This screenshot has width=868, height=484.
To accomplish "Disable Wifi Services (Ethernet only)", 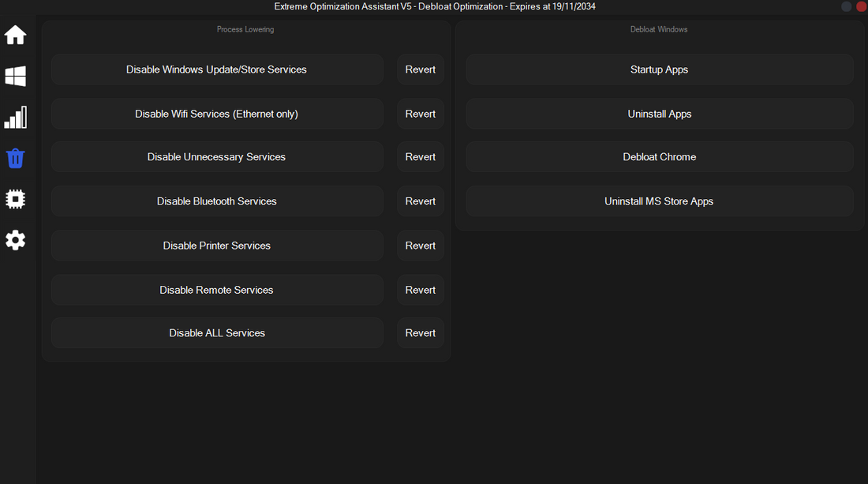I will (216, 114).
